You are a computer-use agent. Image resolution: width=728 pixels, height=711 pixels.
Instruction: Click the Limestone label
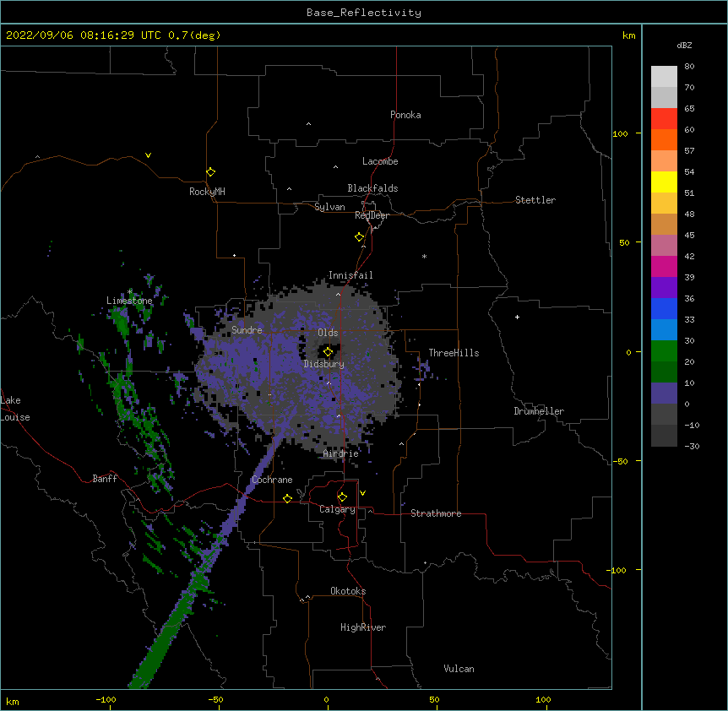[x=129, y=301]
